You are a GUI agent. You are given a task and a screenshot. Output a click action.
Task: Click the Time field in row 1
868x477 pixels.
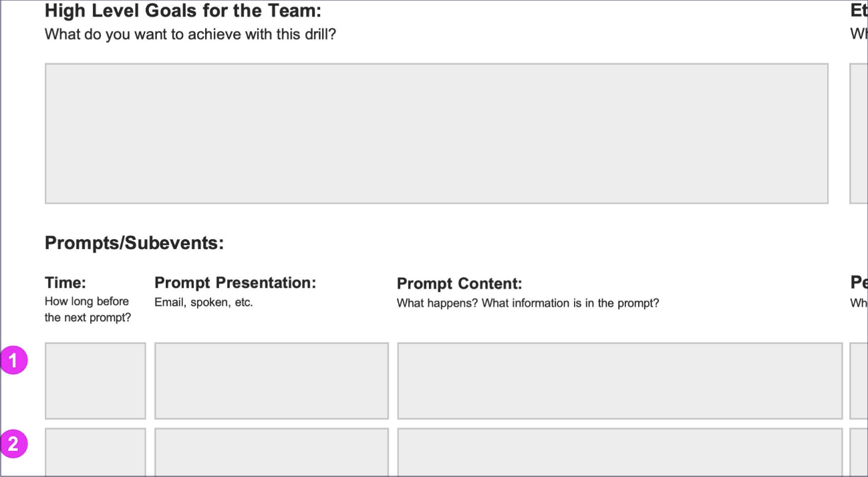click(95, 381)
